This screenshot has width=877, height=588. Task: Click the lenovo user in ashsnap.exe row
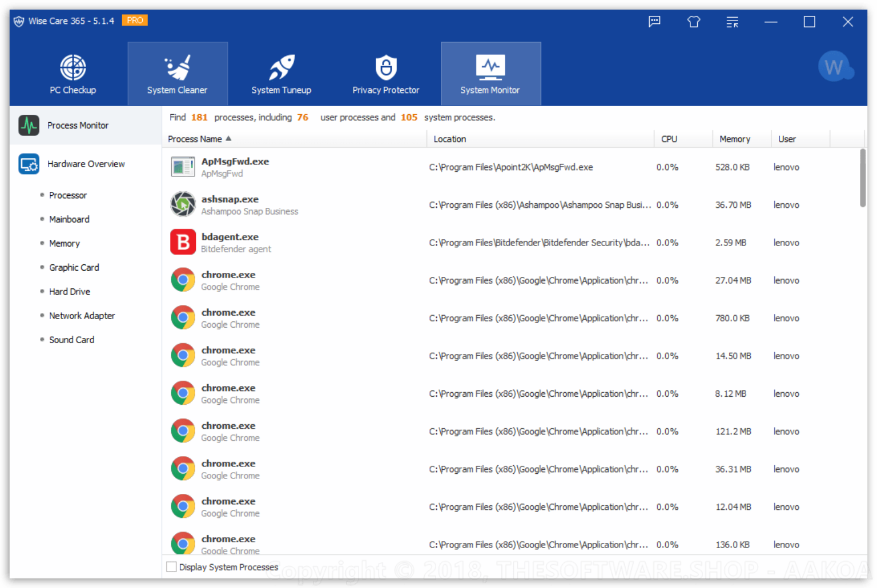(x=786, y=205)
